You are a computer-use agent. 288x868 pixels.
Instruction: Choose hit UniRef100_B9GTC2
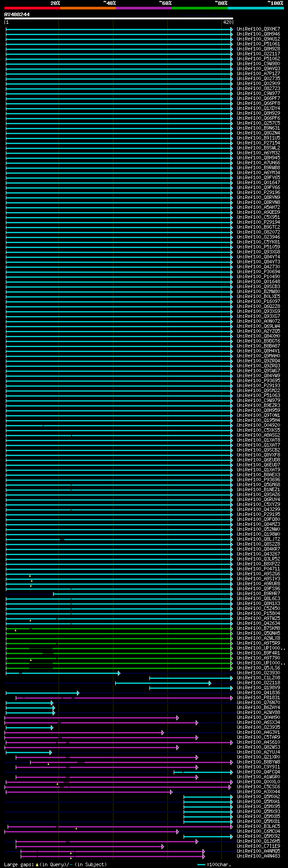point(258,227)
